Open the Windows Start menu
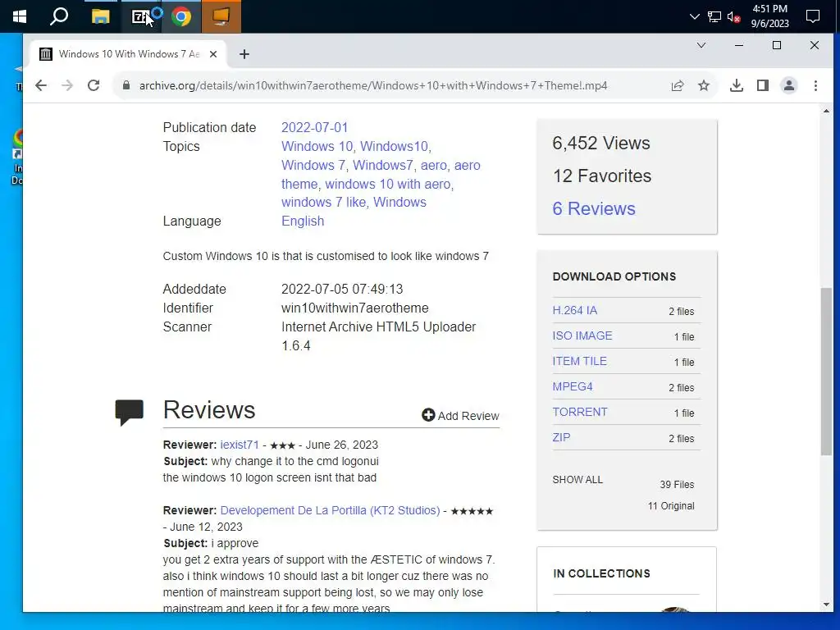The height and width of the screenshot is (630, 840). (20, 16)
